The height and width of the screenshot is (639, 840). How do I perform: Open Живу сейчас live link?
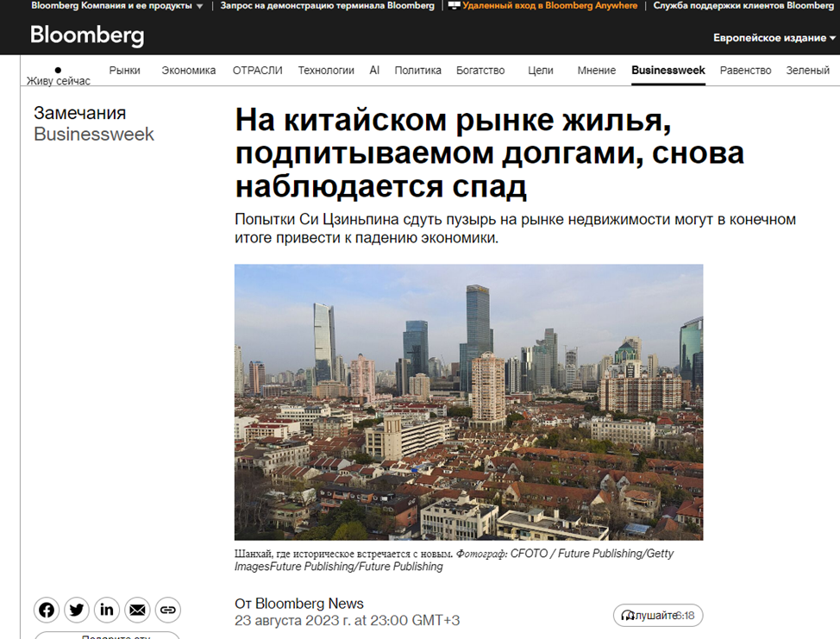(59, 80)
